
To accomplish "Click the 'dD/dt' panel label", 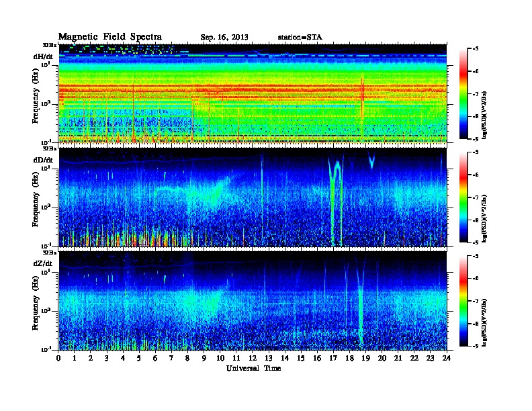I will [43, 160].
